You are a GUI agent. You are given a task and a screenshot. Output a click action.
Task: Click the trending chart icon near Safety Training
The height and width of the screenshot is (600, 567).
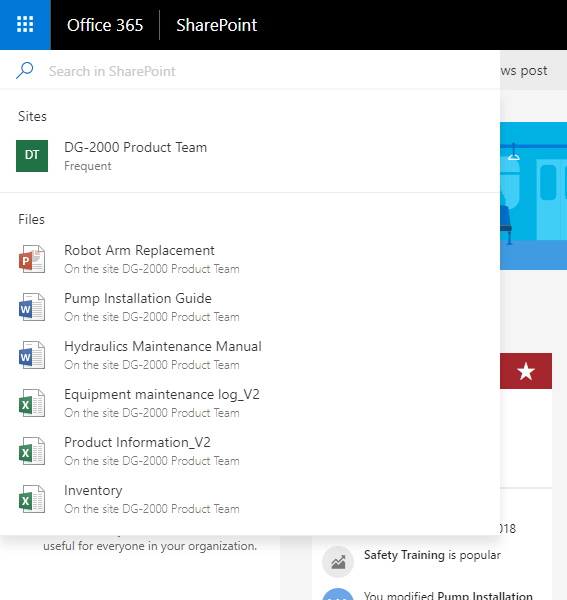click(338, 562)
